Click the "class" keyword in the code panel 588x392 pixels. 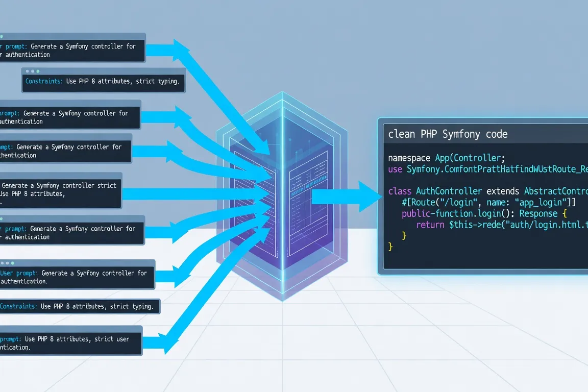tap(400, 191)
